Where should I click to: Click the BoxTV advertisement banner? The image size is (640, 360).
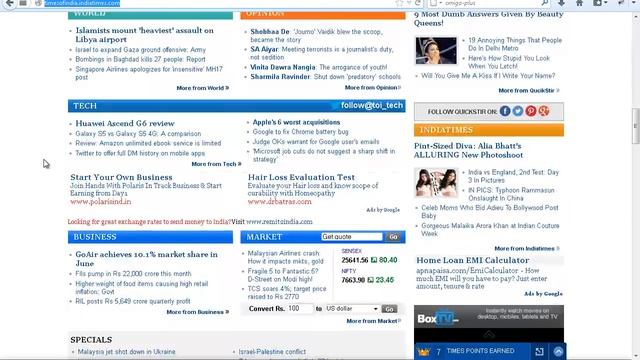pyautogui.click(x=489, y=324)
